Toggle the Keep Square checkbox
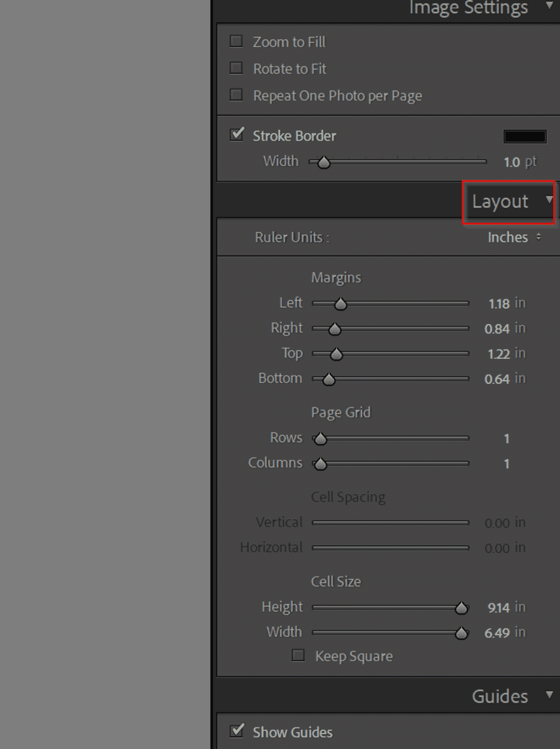This screenshot has height=749, width=560. tap(299, 655)
